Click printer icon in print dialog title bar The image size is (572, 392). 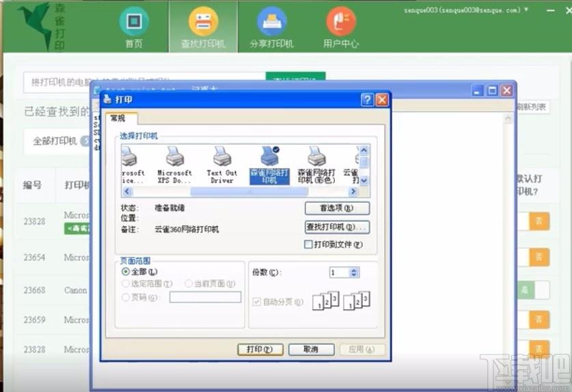(x=107, y=99)
